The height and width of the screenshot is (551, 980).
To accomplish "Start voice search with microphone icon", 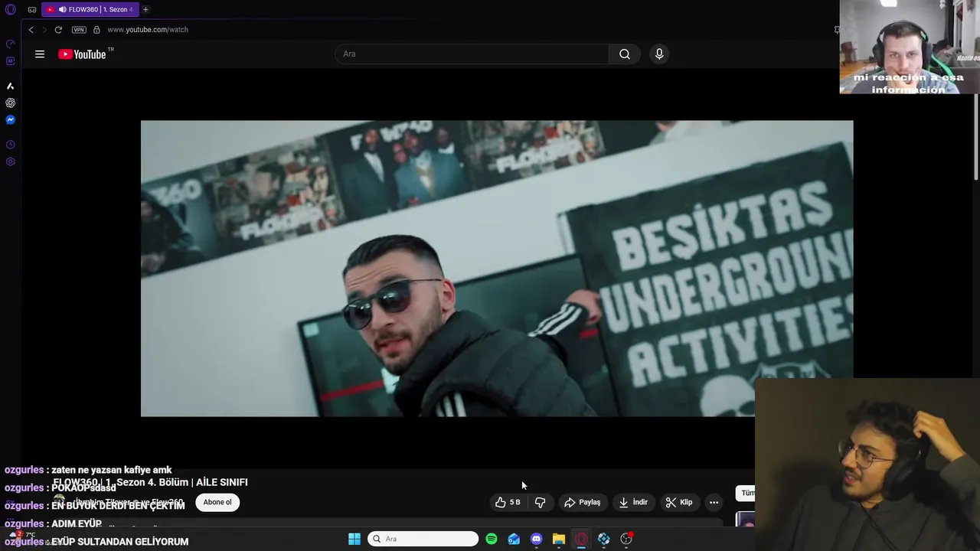I will (659, 54).
